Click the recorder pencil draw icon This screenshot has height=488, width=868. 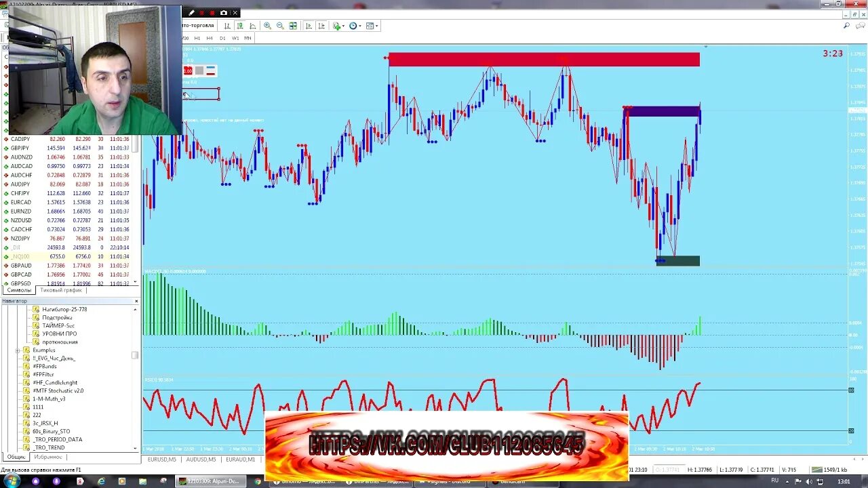(x=191, y=12)
